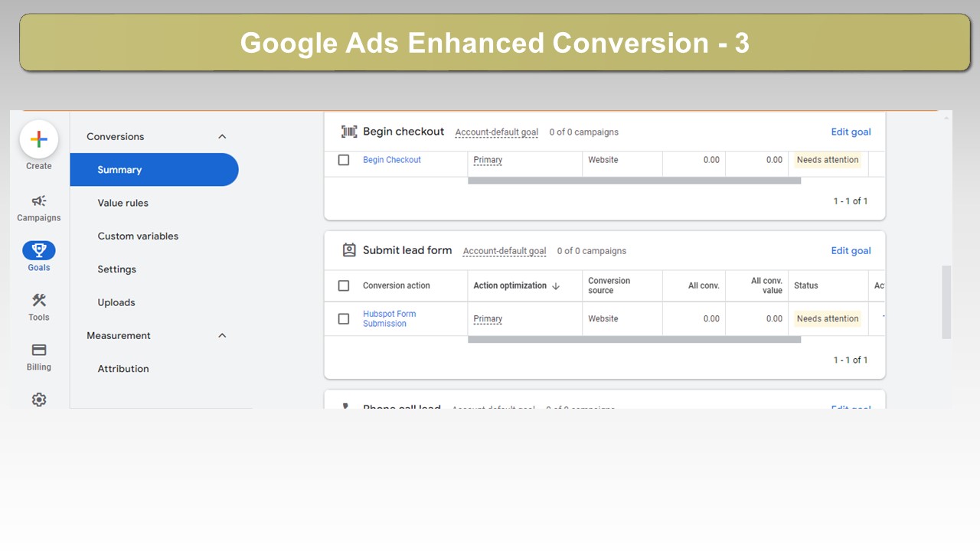Screen dimensions: 980x551
Task: Collapse the Measurement section chevron
Action: (x=222, y=335)
